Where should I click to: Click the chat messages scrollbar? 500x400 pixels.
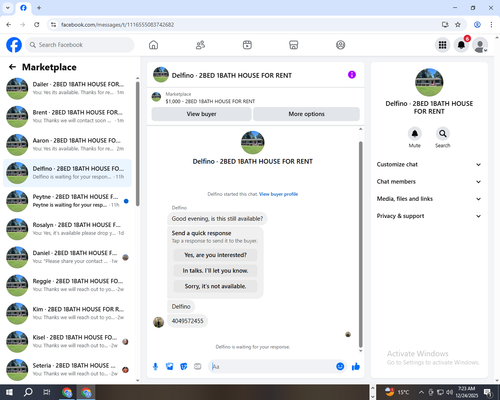click(x=360, y=244)
